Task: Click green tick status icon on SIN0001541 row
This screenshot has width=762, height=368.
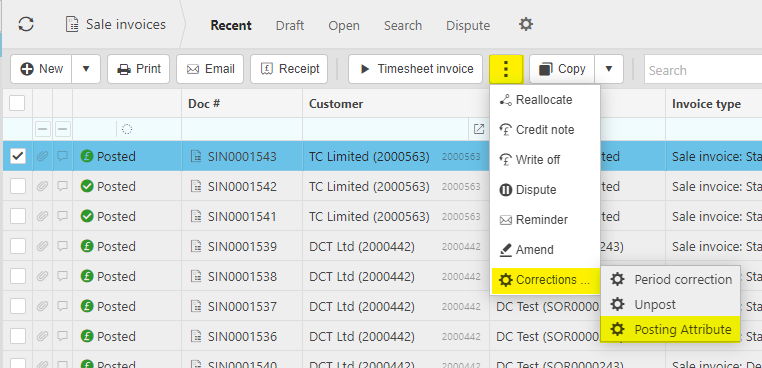Action: pyautogui.click(x=87, y=216)
